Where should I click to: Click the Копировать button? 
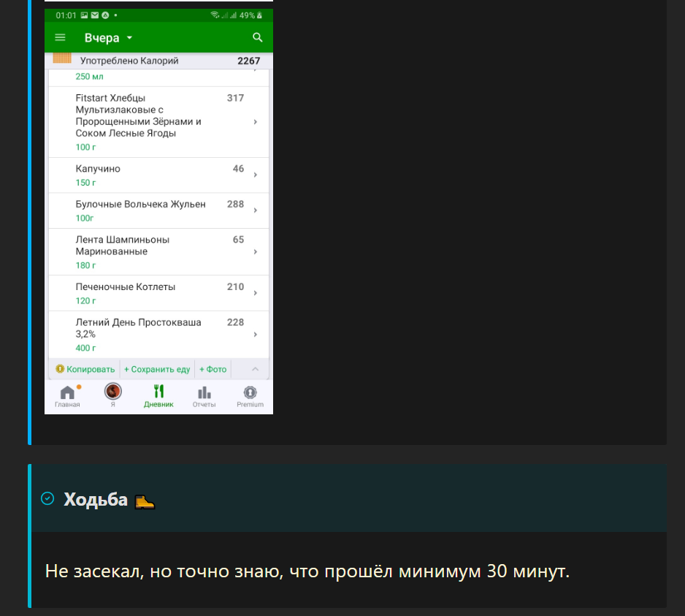85,370
